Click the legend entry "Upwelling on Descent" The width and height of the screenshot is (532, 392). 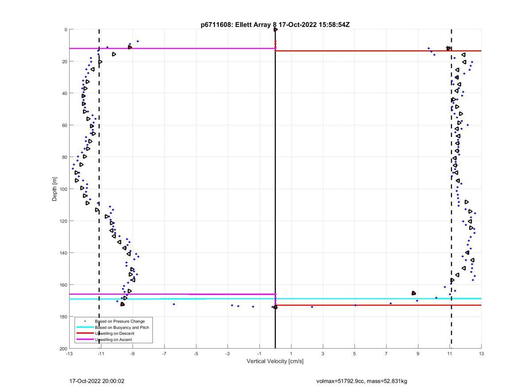pos(114,334)
